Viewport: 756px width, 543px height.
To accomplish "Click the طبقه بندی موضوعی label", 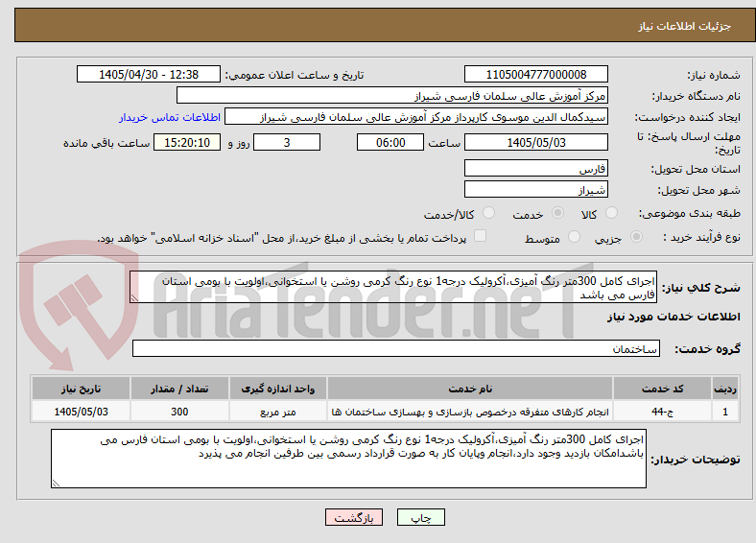I will [690, 213].
